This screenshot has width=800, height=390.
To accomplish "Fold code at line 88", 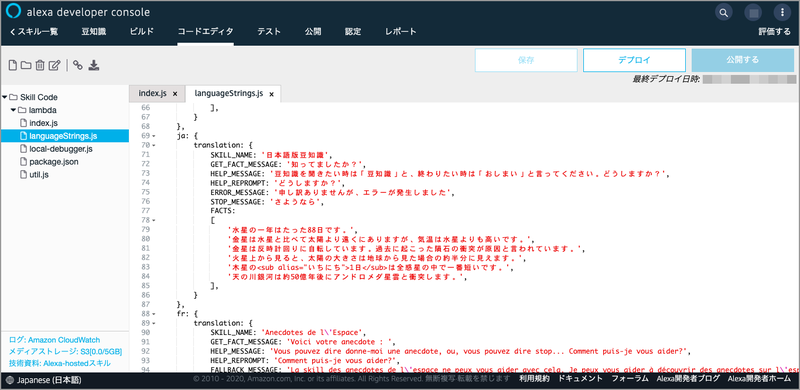I will point(154,314).
